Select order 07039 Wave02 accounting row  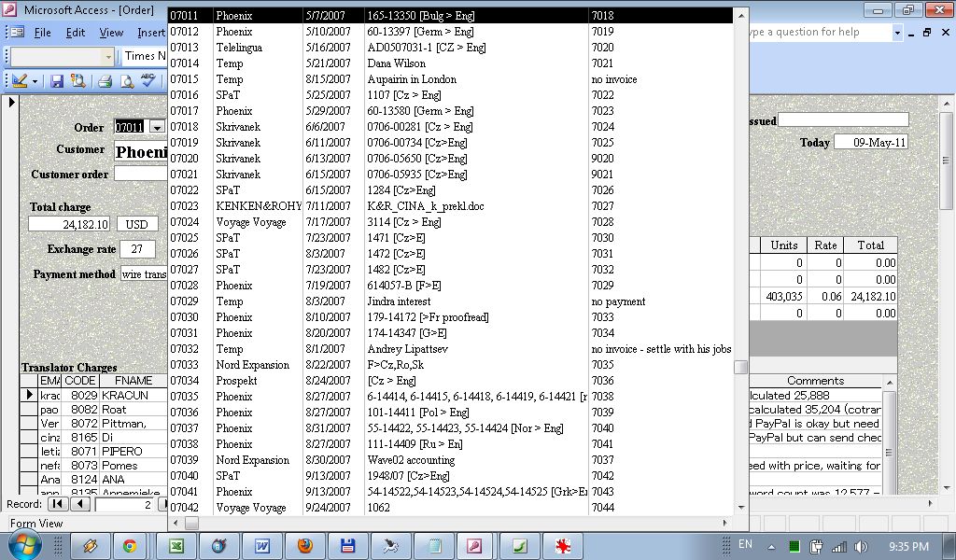pyautogui.click(x=451, y=459)
